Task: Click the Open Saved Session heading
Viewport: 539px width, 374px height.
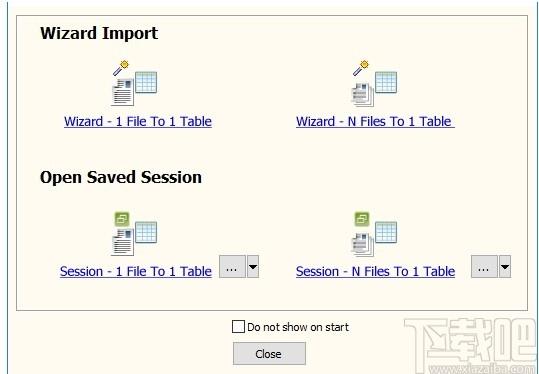Action: (121, 177)
